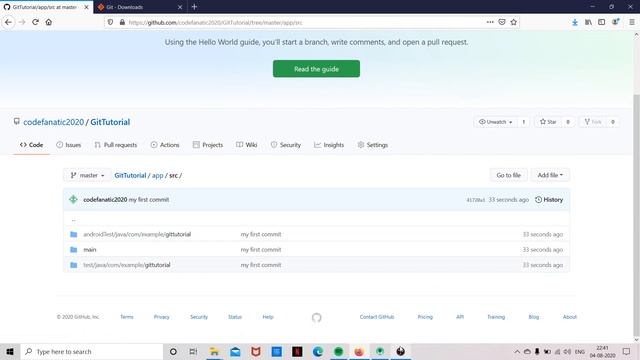The image size is (640, 360).
Task: Open the Actions tab
Action: pyautogui.click(x=165, y=145)
